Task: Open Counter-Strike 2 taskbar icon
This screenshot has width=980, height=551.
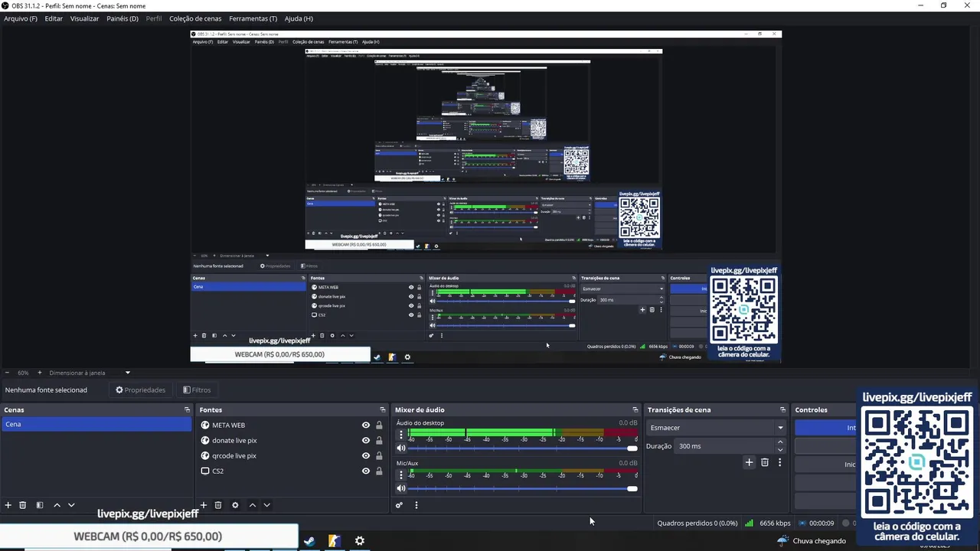Action: click(x=334, y=541)
